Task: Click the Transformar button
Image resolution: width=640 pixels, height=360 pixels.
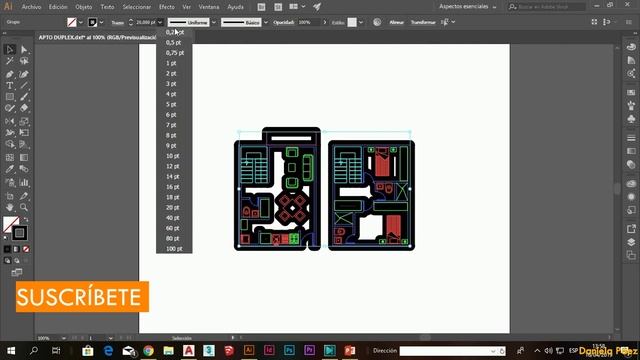Action: click(x=423, y=22)
